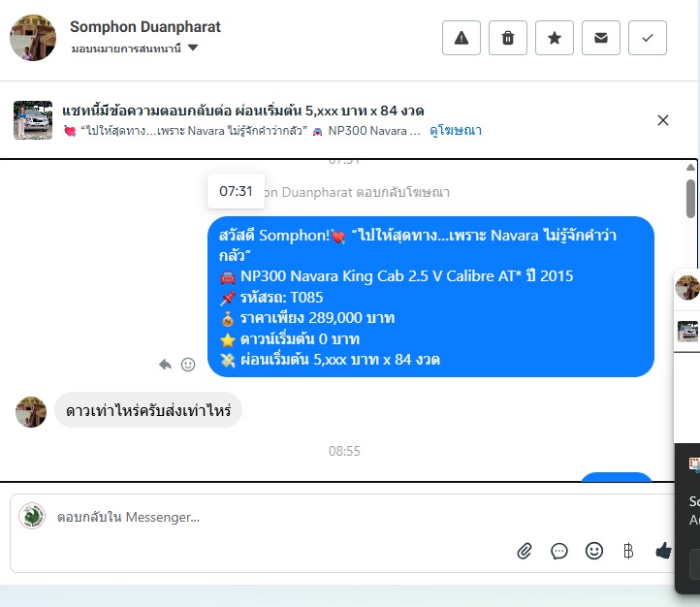Expand the assign conversation dropdown
Image resolution: width=700 pixels, height=607 pixels.
coord(193,48)
